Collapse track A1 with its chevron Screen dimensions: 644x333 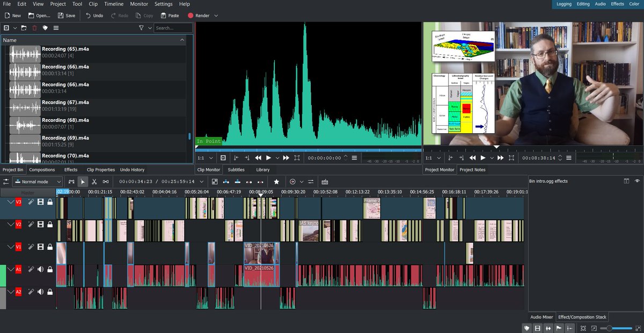coord(11,270)
